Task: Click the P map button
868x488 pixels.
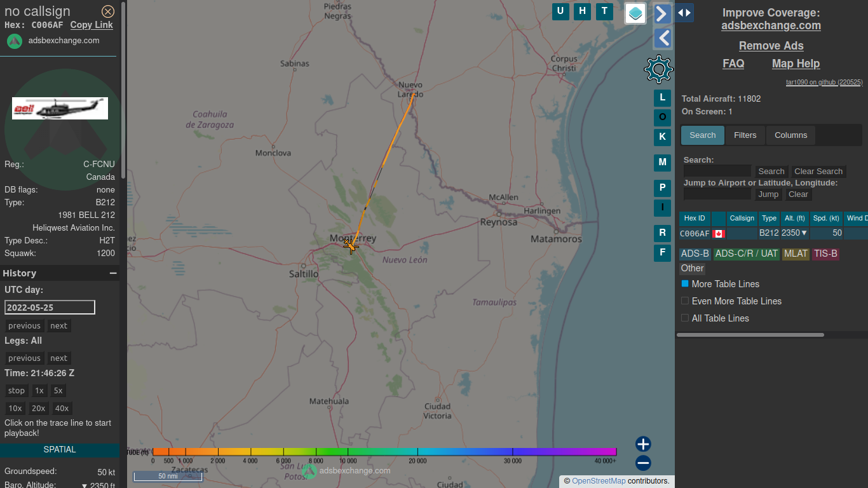Action: click(662, 188)
